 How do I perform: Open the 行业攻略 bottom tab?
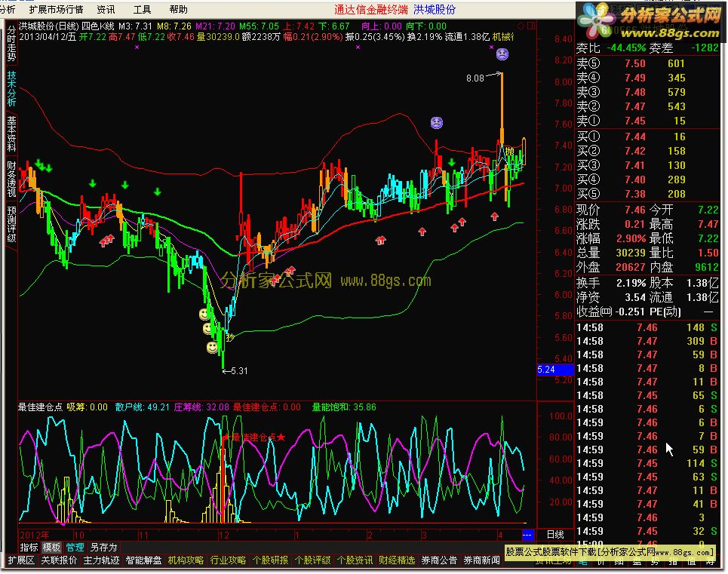[x=228, y=560]
